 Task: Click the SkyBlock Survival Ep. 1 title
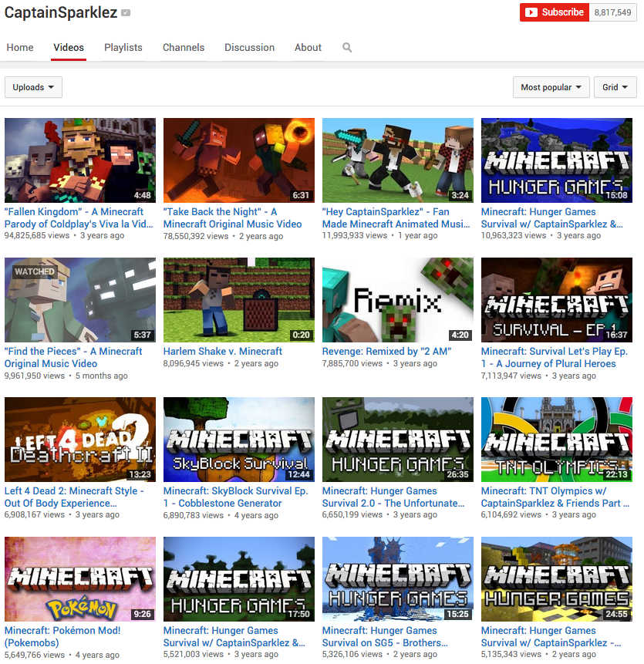click(x=236, y=497)
